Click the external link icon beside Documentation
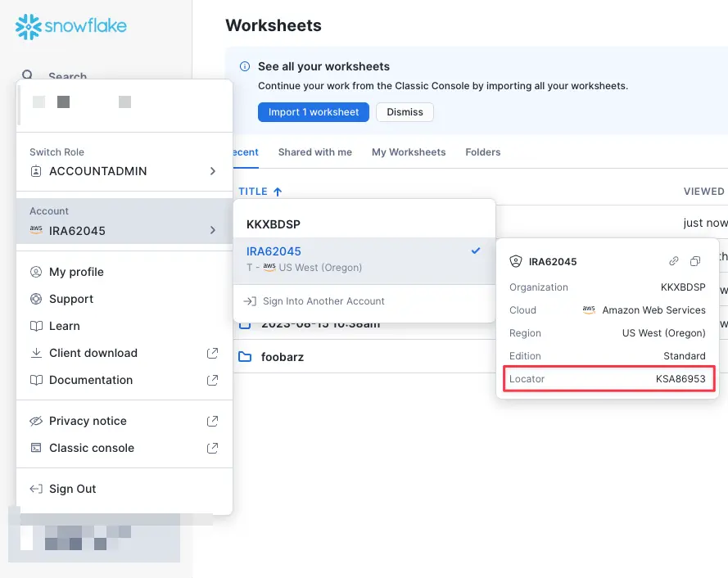728x578 pixels. tap(212, 380)
